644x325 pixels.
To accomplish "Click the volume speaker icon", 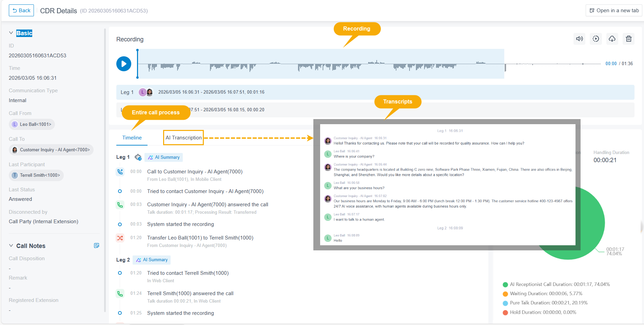I will pos(580,39).
